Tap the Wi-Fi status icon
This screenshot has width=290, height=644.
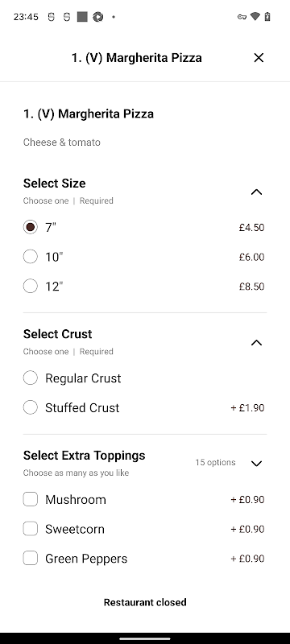click(255, 17)
